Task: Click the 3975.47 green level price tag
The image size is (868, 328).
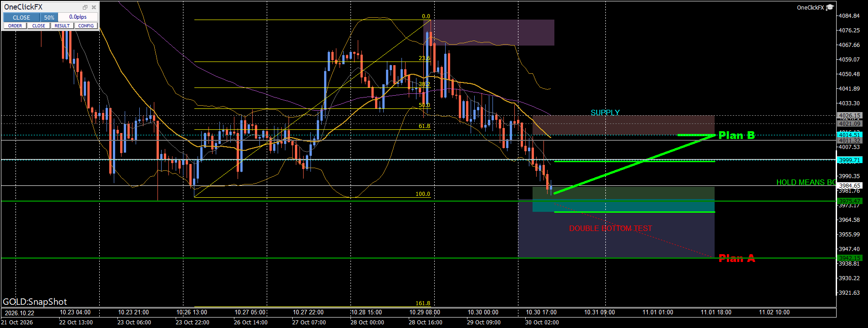Action: tap(849, 201)
